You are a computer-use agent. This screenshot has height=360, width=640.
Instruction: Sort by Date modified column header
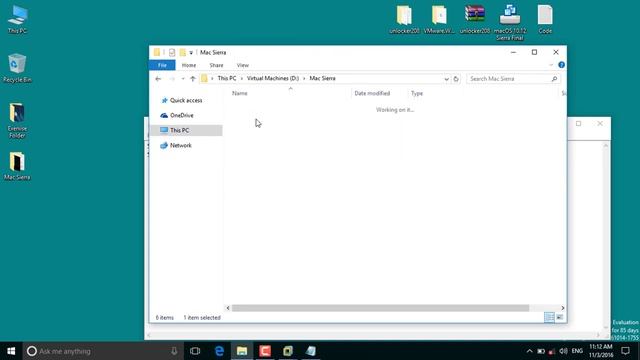click(x=372, y=93)
